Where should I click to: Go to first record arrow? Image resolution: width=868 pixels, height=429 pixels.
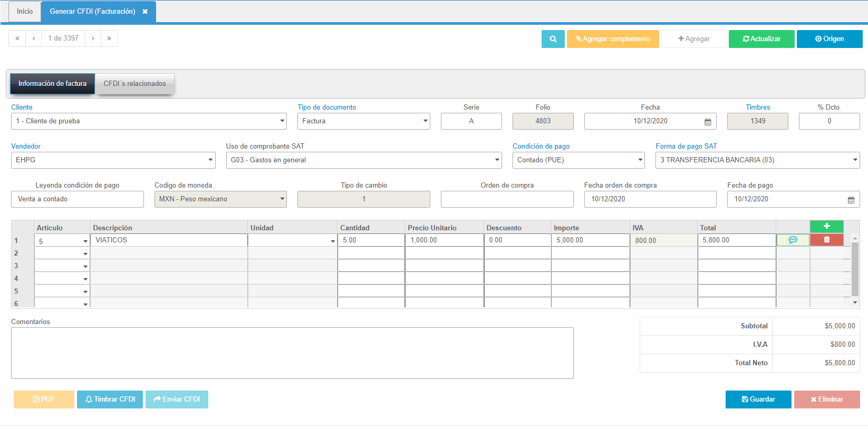click(x=17, y=38)
